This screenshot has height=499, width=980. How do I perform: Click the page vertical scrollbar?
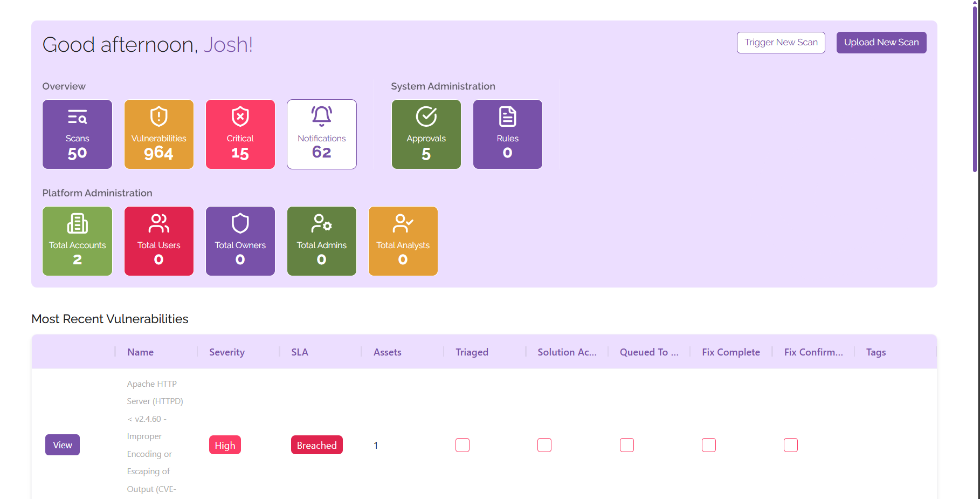click(975, 86)
